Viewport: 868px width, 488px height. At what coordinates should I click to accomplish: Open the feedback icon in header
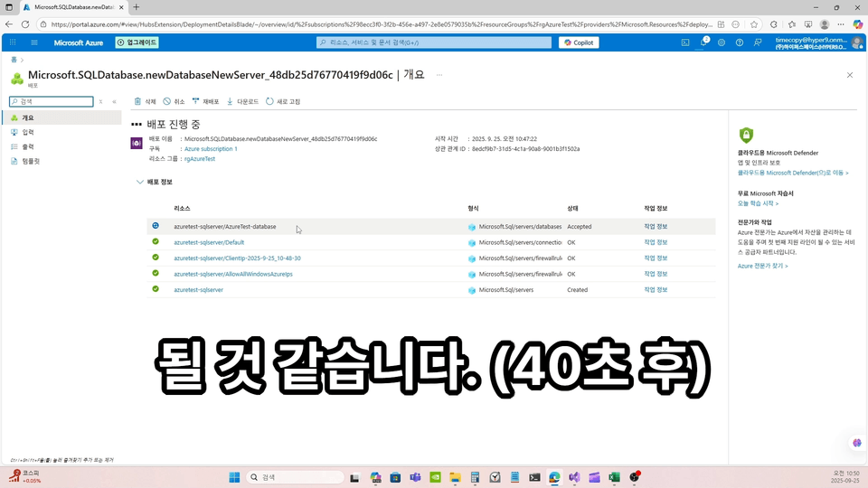point(758,42)
